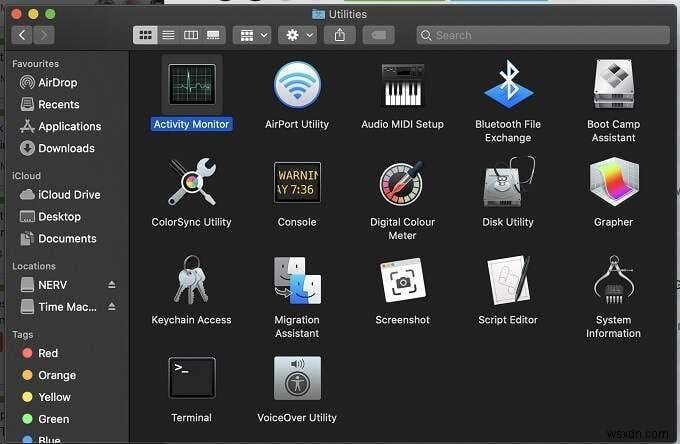Image resolution: width=680 pixels, height=444 pixels.
Task: Select Desktop in the sidebar
Action: pos(67,216)
